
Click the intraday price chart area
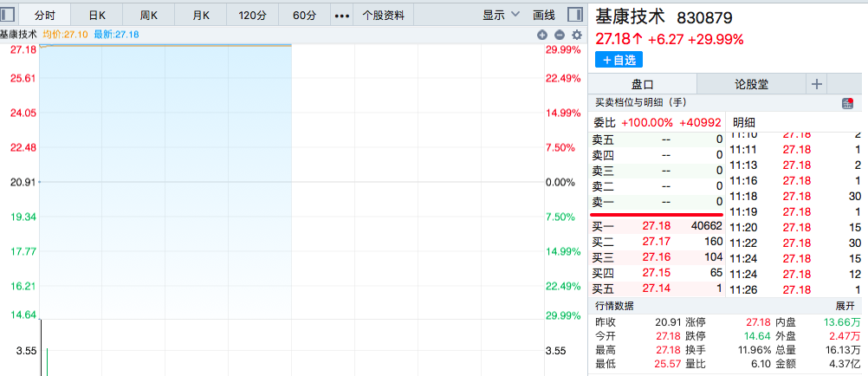[291, 182]
